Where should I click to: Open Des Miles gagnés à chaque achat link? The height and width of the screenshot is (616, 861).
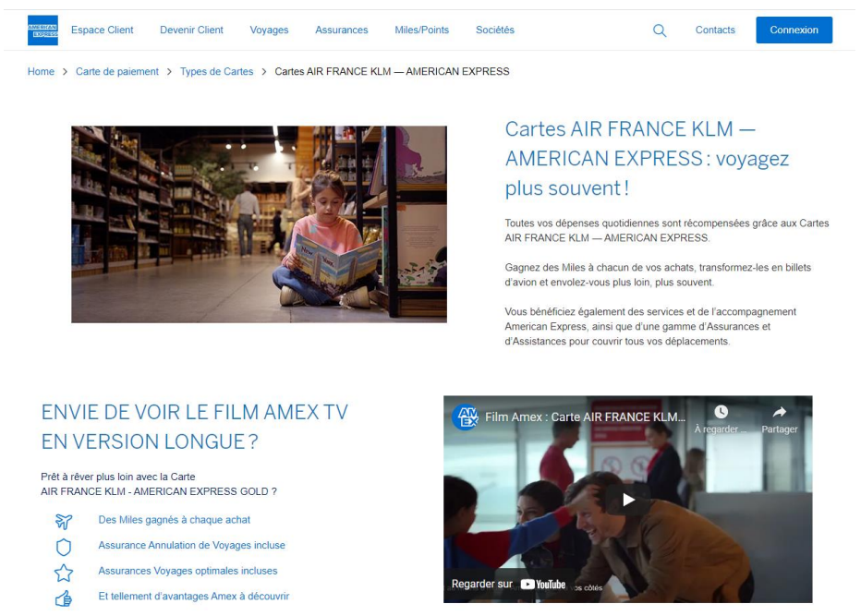[174, 519]
